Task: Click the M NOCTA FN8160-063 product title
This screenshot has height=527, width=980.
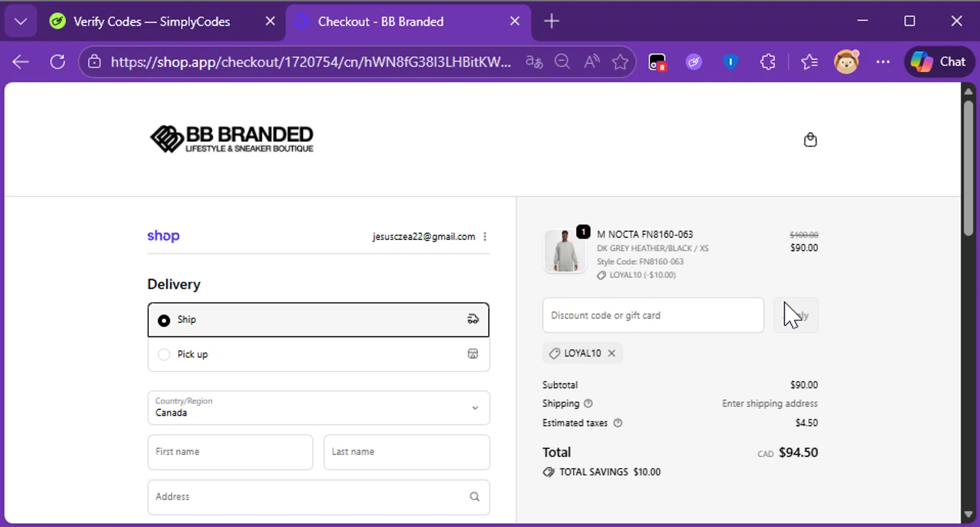Action: (645, 234)
